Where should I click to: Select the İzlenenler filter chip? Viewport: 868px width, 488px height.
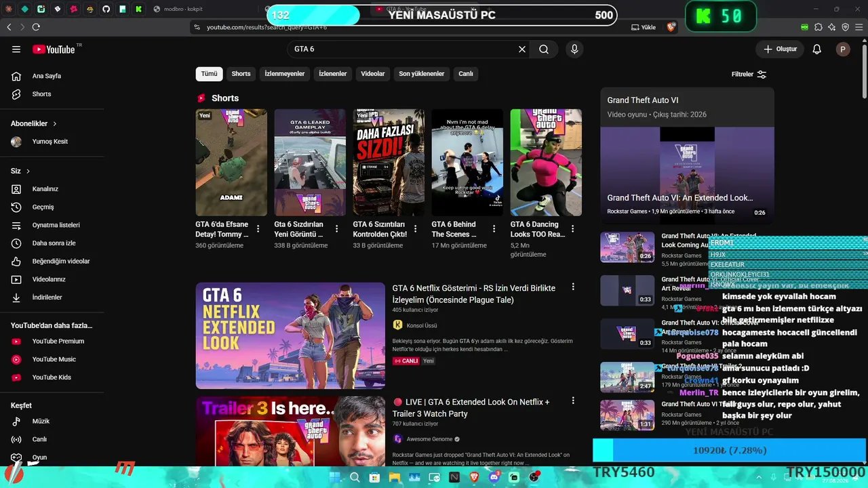click(x=333, y=74)
